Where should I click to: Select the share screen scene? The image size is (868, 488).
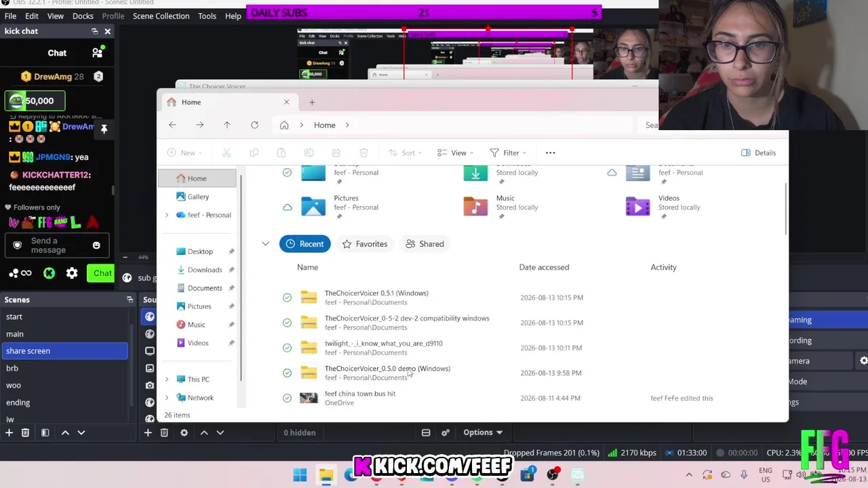[x=65, y=351]
